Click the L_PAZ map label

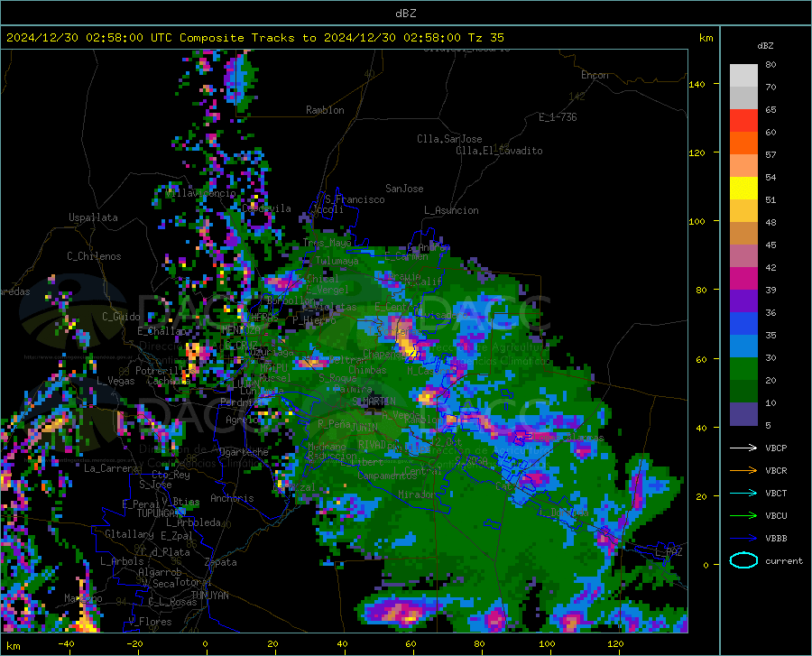(x=669, y=552)
